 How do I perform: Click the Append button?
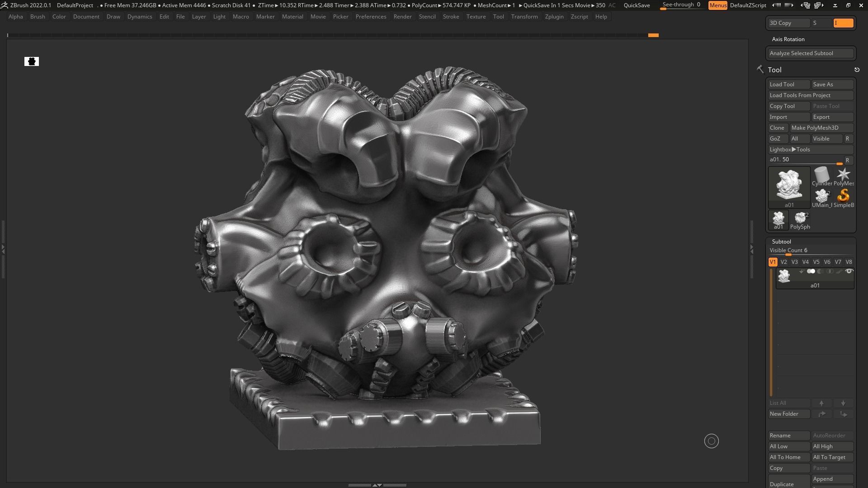click(832, 479)
